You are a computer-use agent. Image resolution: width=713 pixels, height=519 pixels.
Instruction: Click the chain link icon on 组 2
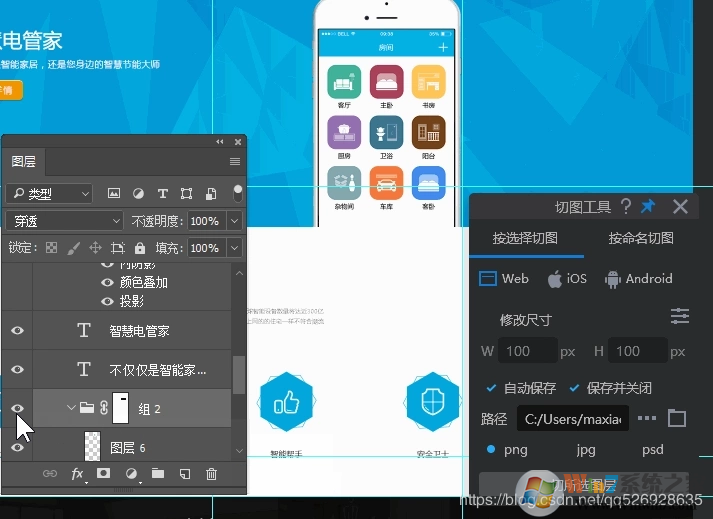pos(104,408)
